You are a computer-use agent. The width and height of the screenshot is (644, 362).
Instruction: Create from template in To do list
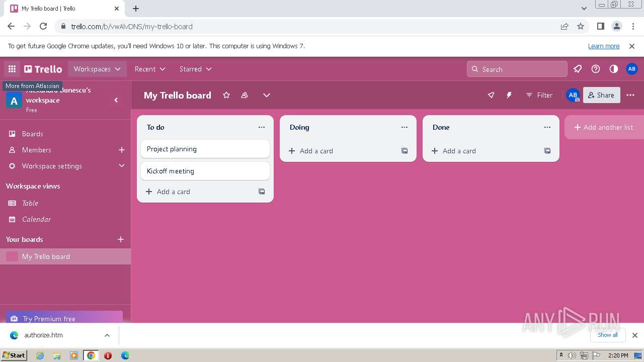click(262, 192)
